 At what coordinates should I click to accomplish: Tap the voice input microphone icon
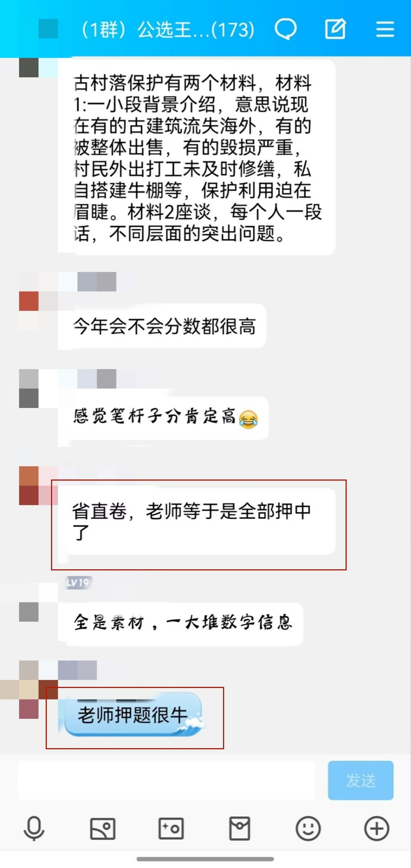(34, 828)
